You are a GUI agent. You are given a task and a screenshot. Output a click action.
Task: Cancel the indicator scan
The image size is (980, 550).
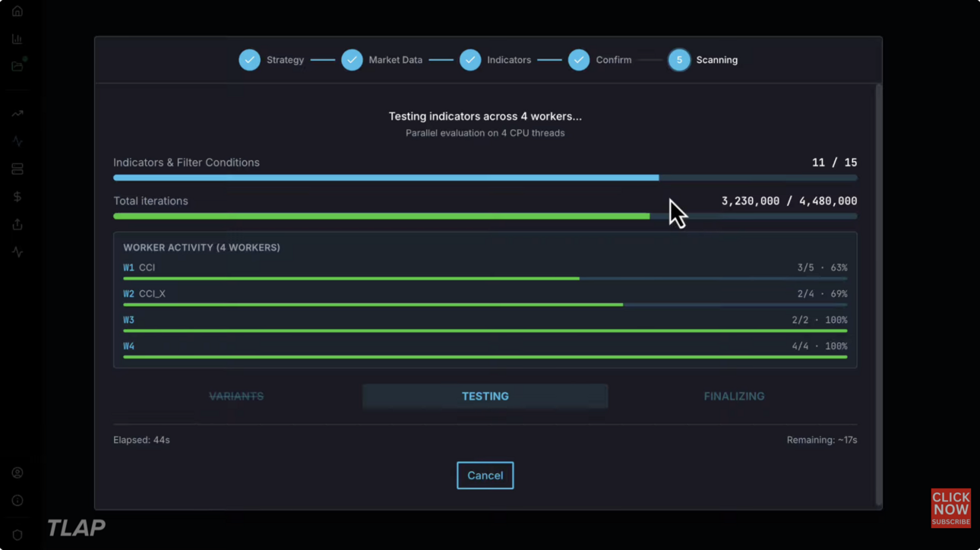pos(485,476)
